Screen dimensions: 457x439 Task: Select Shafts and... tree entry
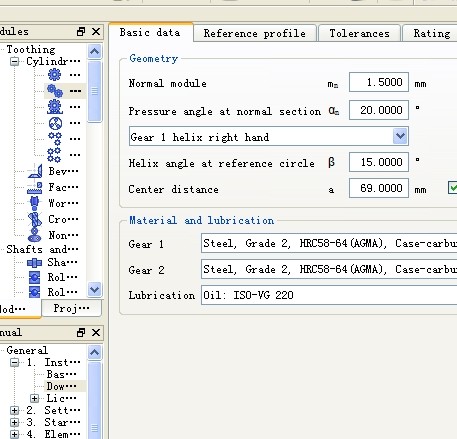tap(42, 249)
